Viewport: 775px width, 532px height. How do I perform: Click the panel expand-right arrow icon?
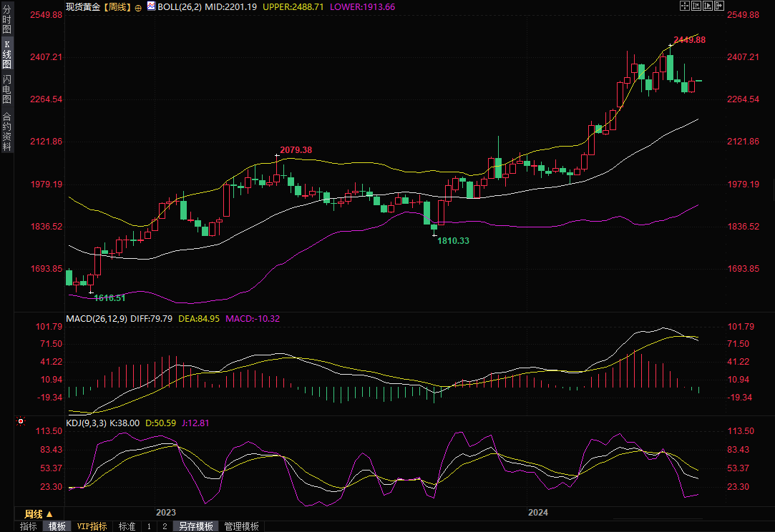[x=718, y=6]
